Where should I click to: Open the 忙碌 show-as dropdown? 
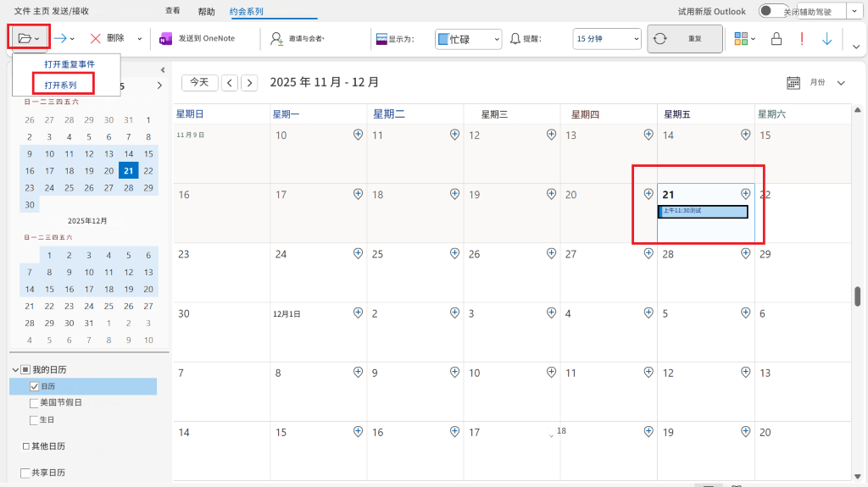tap(468, 39)
